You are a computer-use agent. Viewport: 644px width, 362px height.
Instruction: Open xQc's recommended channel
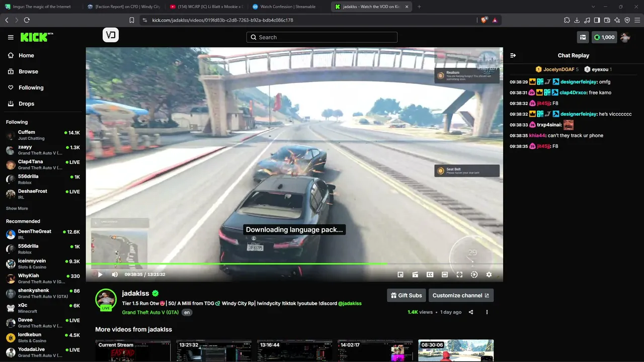(x=43, y=308)
